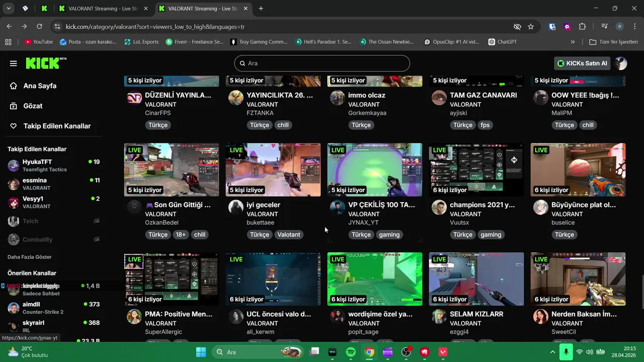Viewport: 644px width, 362px height.
Task: Open HyukaTFT followed channel
Action: (x=53, y=165)
